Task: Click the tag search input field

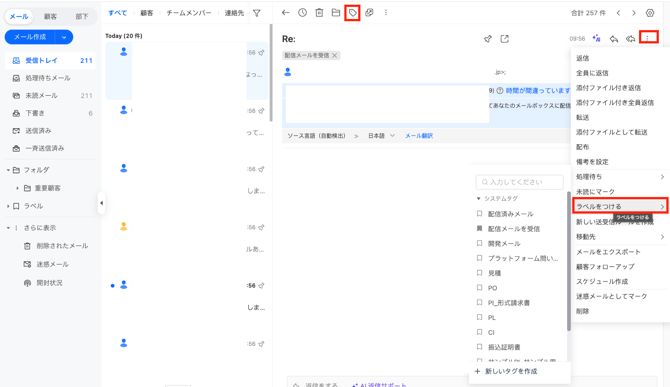Action: (520, 182)
